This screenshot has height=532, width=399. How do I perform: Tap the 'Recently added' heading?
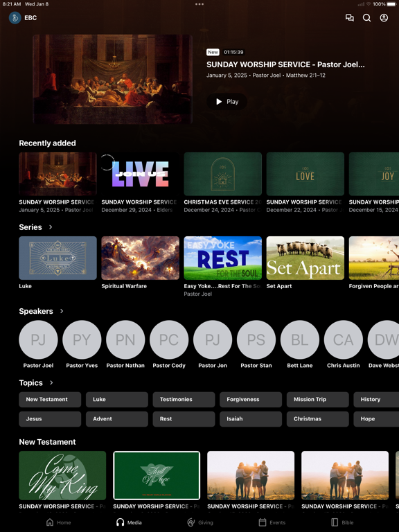[x=47, y=143]
